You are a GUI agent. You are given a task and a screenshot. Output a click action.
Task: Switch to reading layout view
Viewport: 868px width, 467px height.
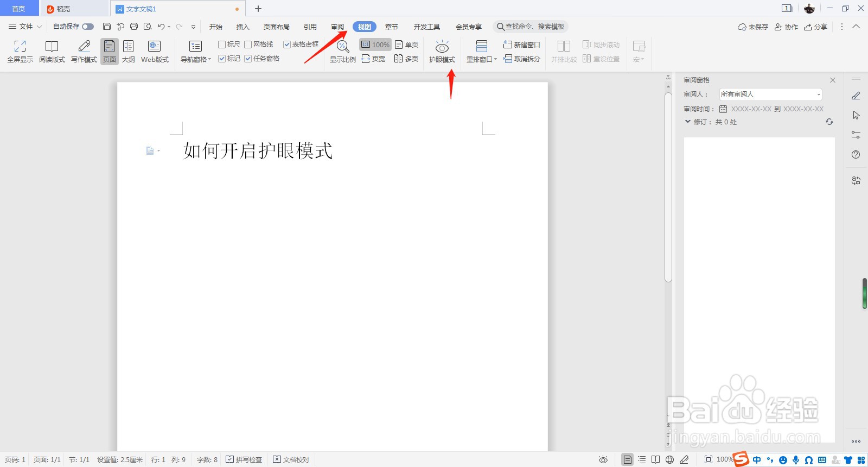pyautogui.click(x=52, y=52)
